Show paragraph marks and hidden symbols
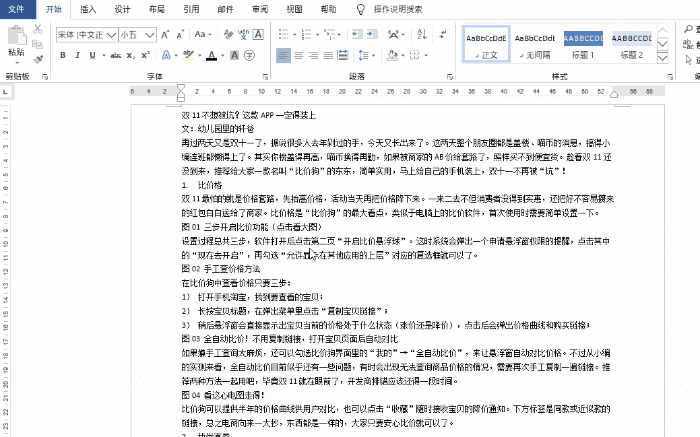Image resolution: width=700 pixels, height=437 pixels. pos(442,34)
